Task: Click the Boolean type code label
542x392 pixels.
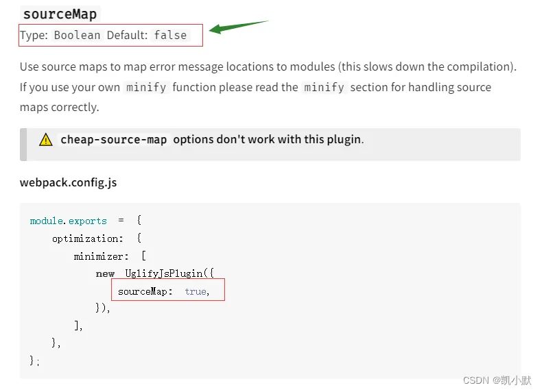Action: [x=77, y=35]
